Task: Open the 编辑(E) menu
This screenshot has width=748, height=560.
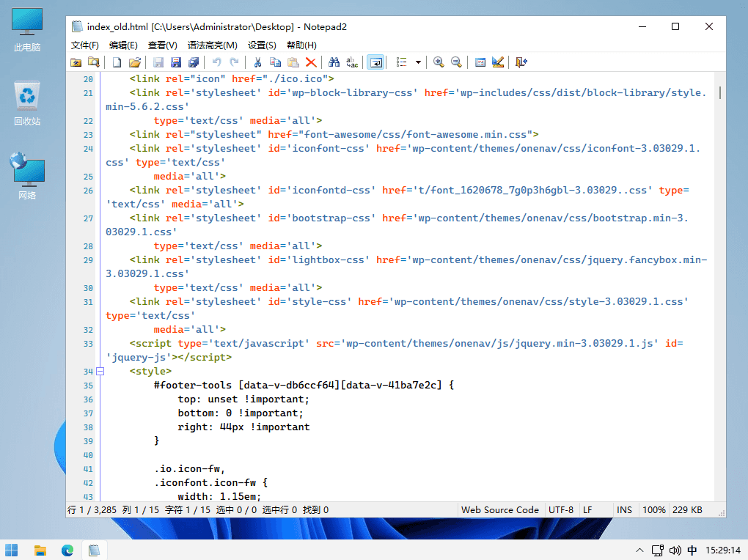Action: [123, 45]
